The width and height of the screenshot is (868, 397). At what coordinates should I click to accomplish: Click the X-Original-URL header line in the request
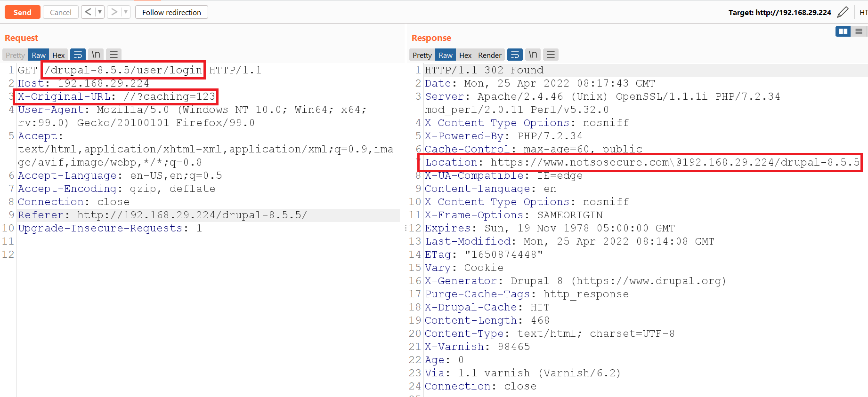(116, 97)
